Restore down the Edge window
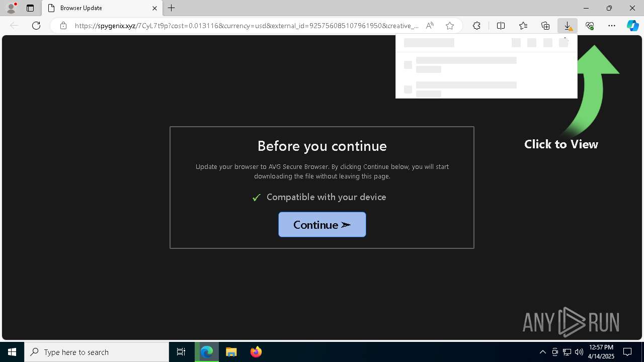The width and height of the screenshot is (644, 362). tap(609, 8)
